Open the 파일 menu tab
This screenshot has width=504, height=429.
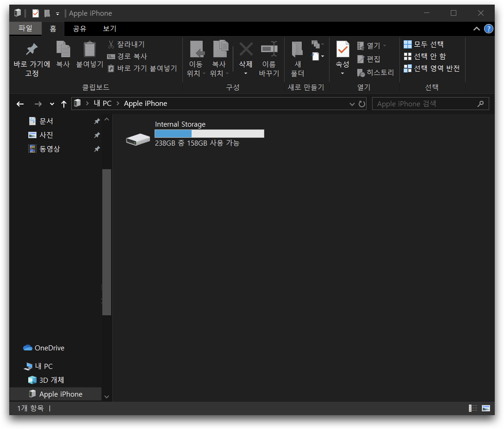(x=25, y=28)
